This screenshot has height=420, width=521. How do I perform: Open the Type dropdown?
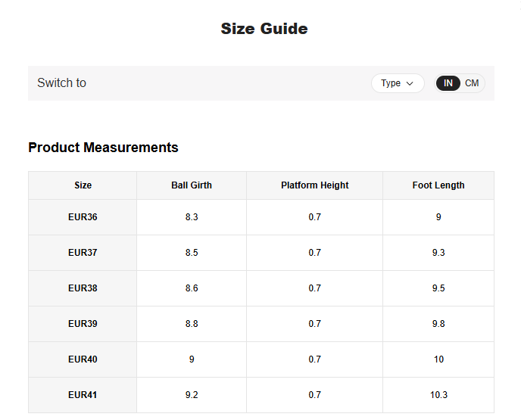tap(397, 83)
